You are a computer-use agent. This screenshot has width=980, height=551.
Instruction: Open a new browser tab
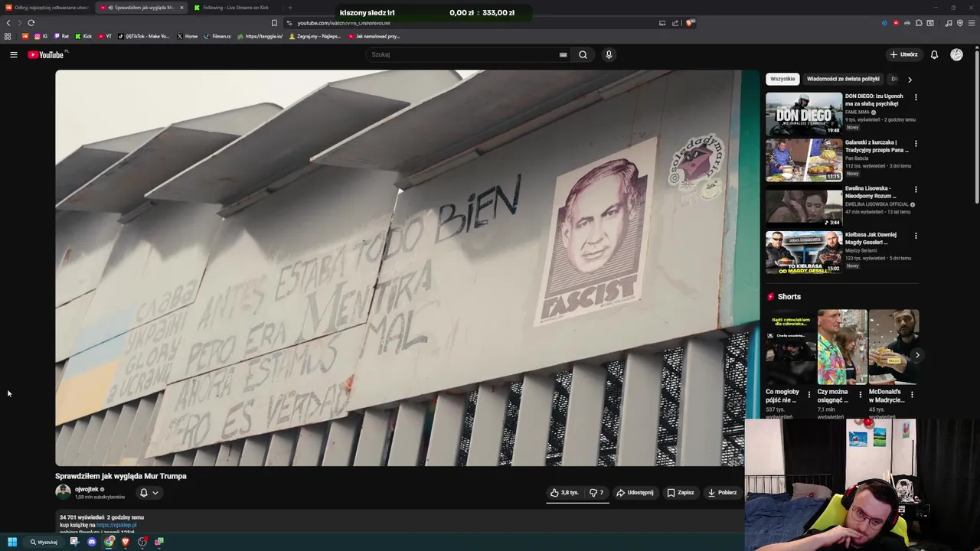pyautogui.click(x=289, y=8)
